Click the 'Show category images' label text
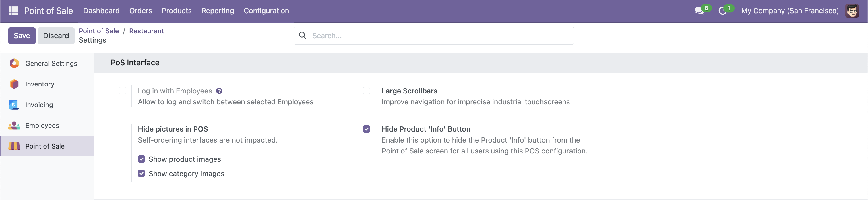The height and width of the screenshot is (200, 868). (186, 174)
